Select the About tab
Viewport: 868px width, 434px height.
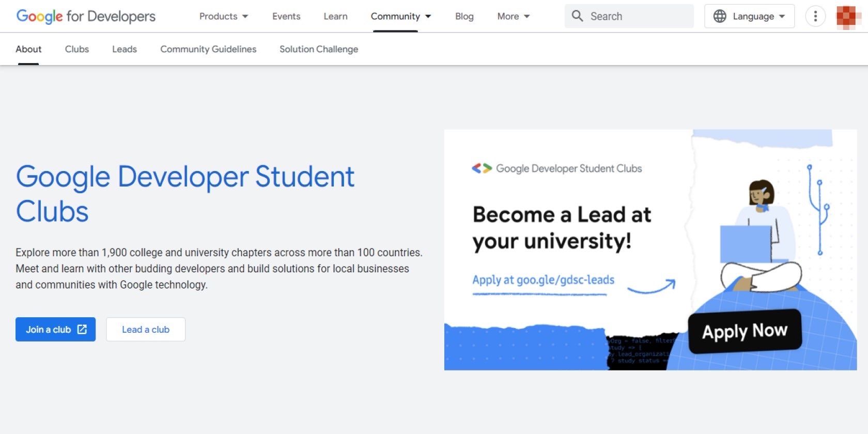click(28, 49)
